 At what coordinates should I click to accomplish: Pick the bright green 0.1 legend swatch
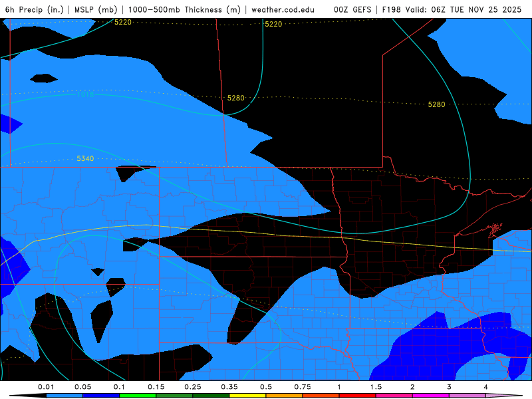click(138, 396)
